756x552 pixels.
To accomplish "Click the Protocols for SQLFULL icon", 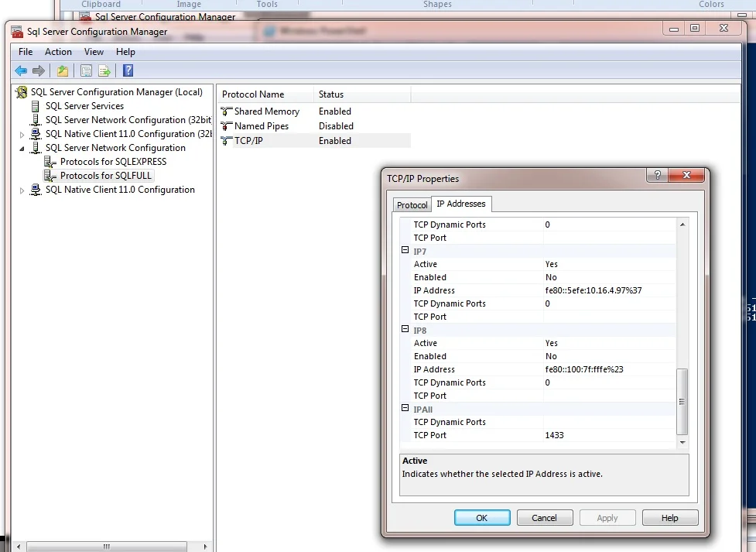I will click(x=50, y=176).
